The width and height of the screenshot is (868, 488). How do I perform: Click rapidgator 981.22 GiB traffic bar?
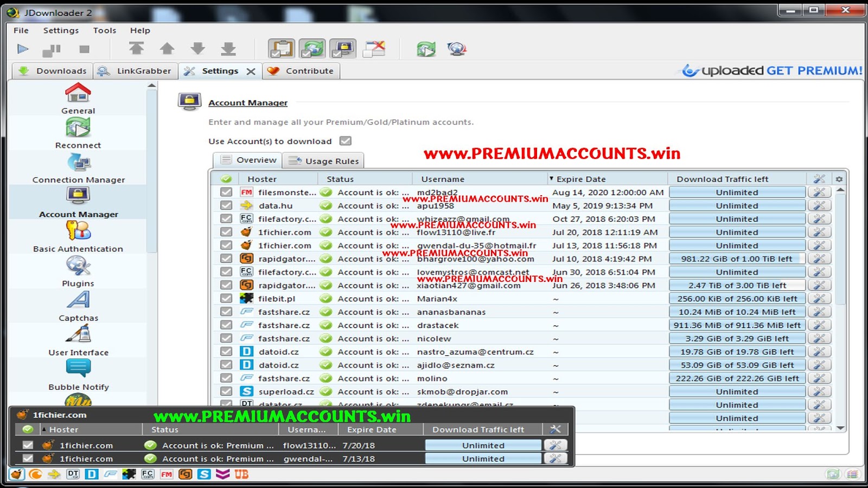click(737, 259)
